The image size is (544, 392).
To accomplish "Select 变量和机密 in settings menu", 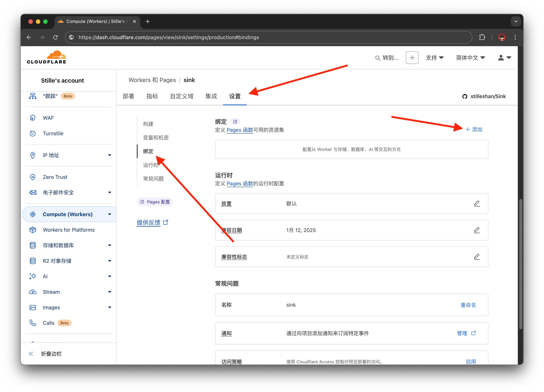I will (156, 138).
